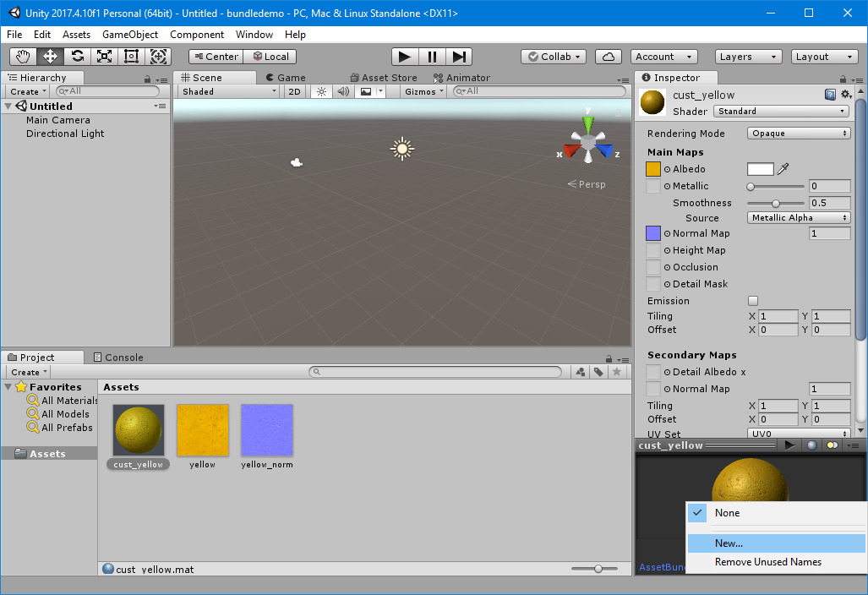Open the Albedo color swatch

761,169
